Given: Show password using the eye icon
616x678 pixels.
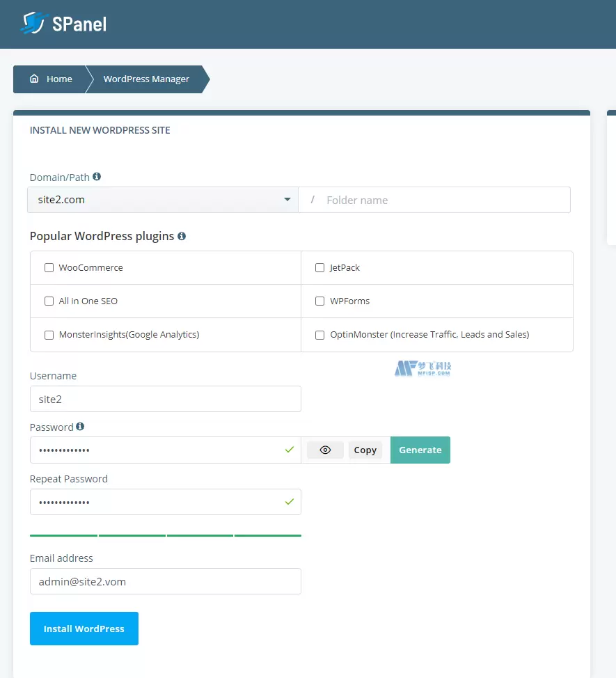Looking at the screenshot, I should point(325,450).
